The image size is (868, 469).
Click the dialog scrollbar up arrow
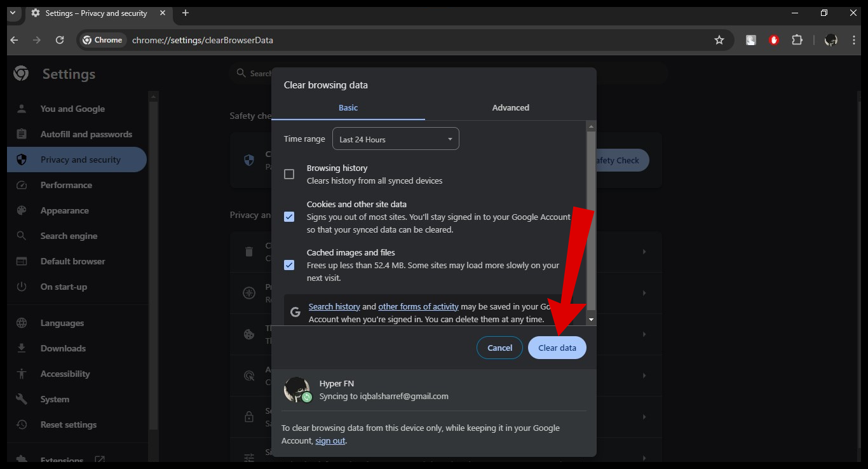591,126
